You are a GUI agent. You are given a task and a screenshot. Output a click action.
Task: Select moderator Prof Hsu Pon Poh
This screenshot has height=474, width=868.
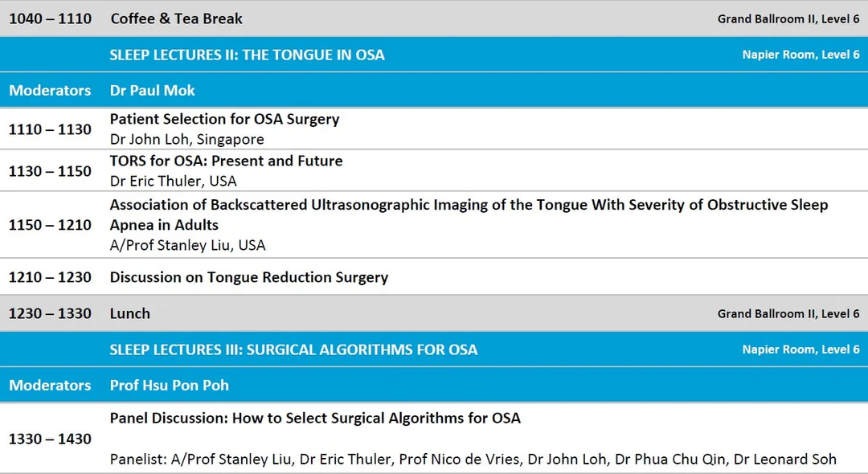point(170,385)
